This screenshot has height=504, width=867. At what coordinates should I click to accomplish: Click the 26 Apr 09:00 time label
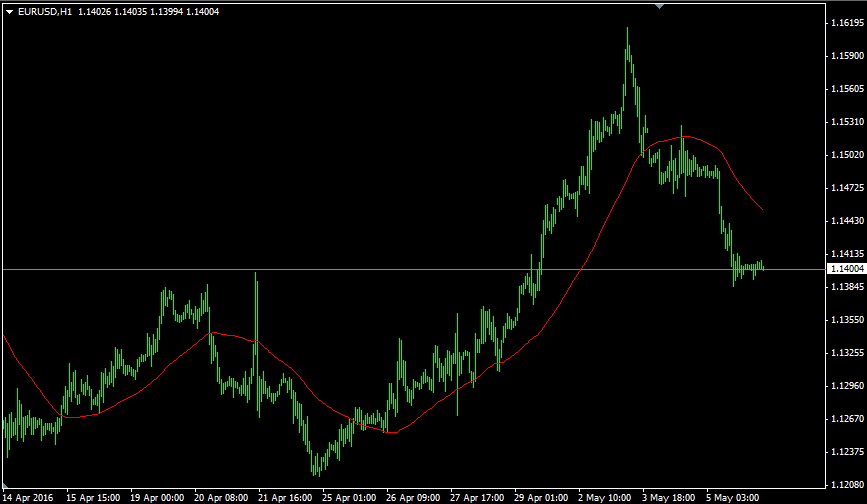coord(413,497)
